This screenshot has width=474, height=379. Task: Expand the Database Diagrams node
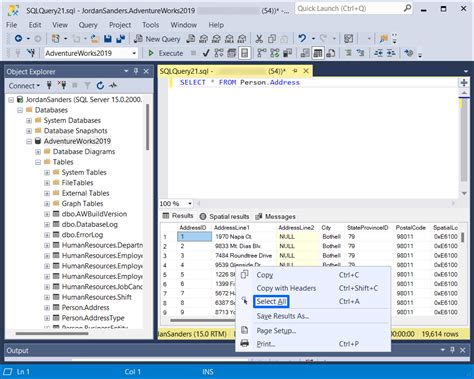38,152
